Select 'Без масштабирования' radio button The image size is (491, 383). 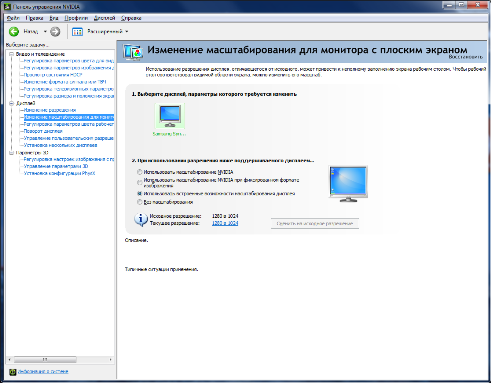tap(140, 202)
